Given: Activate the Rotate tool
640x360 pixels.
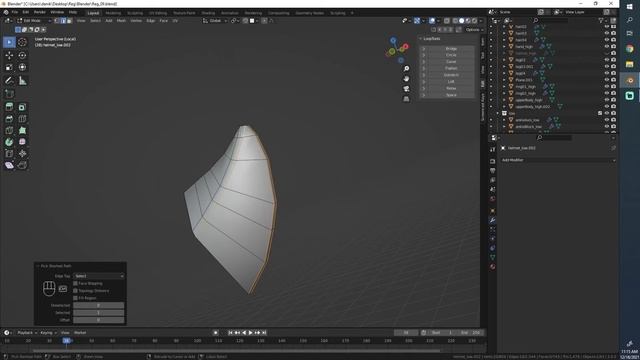Looking at the screenshot, I should point(22,56).
